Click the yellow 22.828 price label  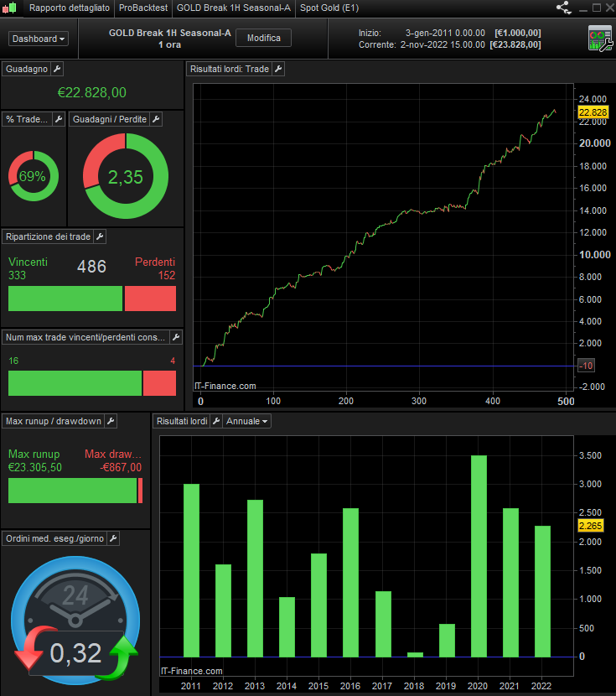pyautogui.click(x=593, y=112)
